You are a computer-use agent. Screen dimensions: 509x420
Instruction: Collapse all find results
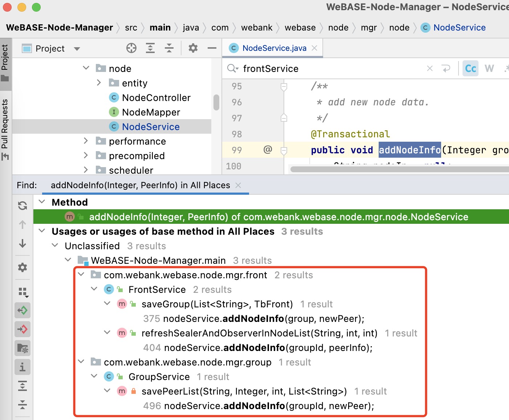(x=23, y=404)
